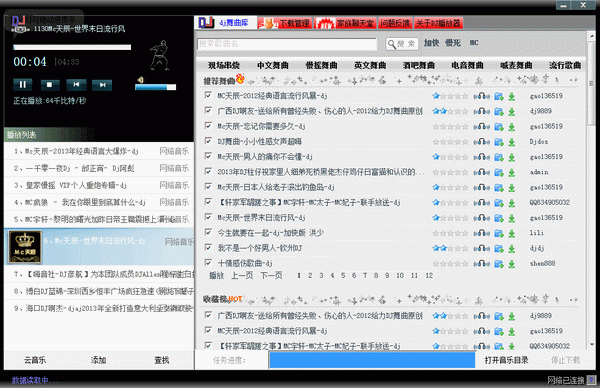600x388 pixels.
Task: Jump to page 12 of results
Action: click(429, 276)
